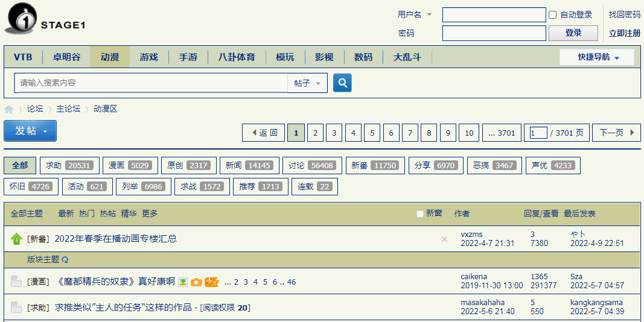Click the thread icon beside 魔都精兵的奴隶
This screenshot has height=322, width=644.
click(16, 282)
